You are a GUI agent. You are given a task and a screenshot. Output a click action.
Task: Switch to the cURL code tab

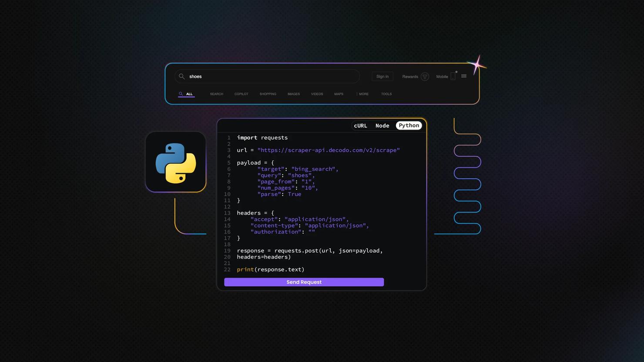(x=360, y=126)
